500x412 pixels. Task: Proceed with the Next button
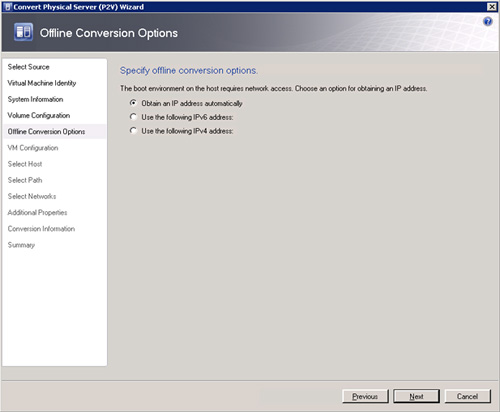(x=416, y=396)
